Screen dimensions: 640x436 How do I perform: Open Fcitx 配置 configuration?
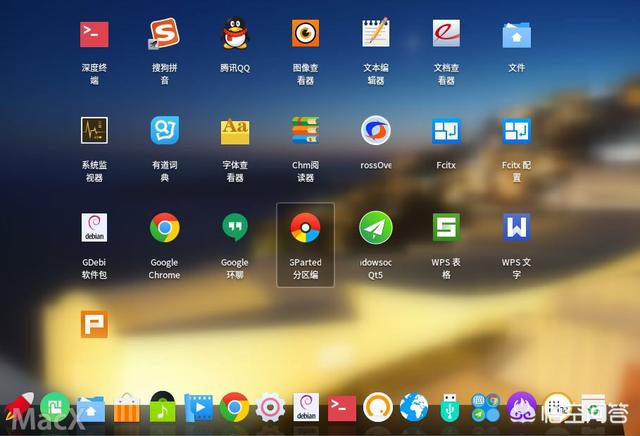[x=516, y=131]
